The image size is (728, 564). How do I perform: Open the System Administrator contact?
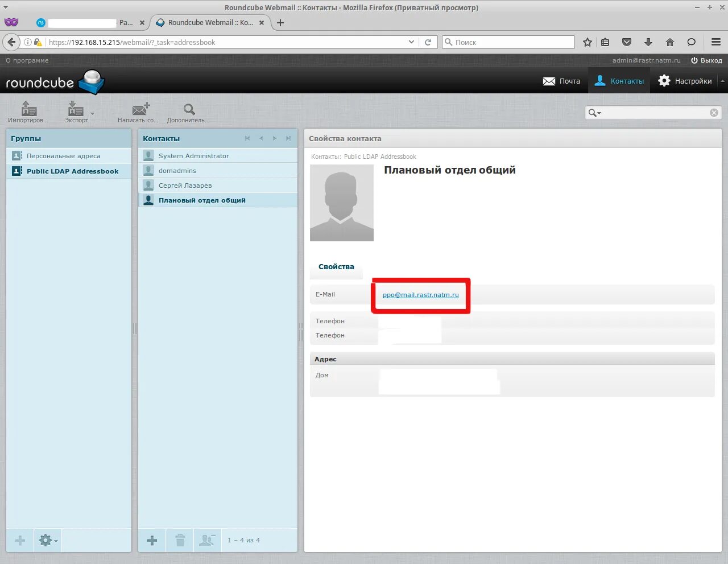[218, 156]
